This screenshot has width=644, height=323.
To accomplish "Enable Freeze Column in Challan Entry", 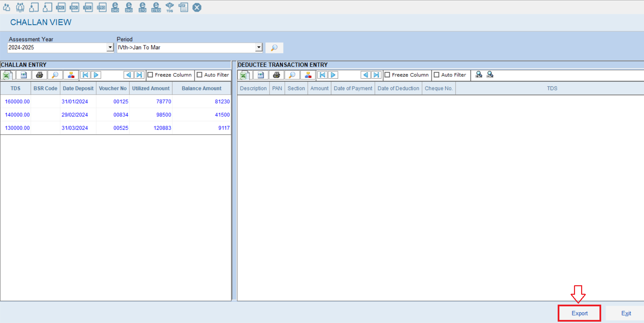I will tap(150, 75).
